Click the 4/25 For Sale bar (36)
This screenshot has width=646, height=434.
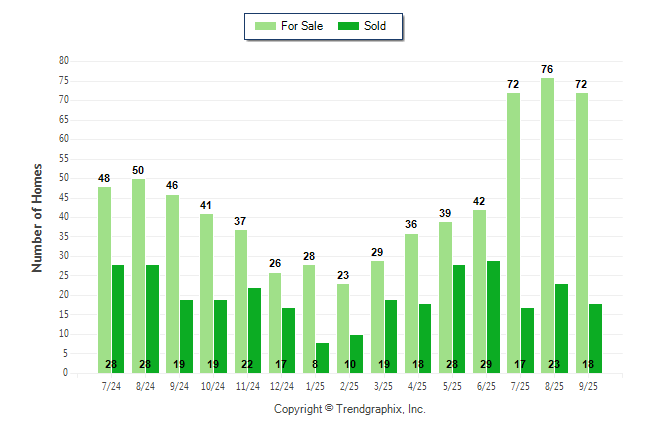(411, 303)
